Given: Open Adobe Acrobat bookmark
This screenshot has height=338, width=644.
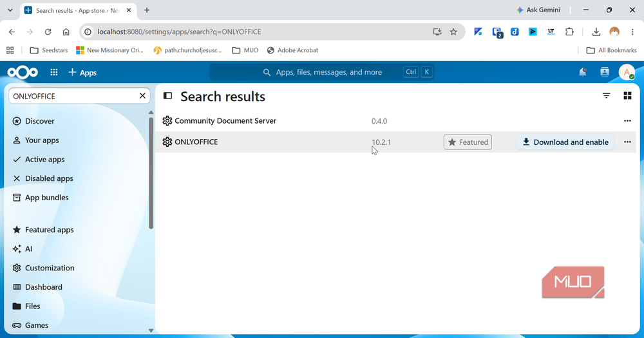Looking at the screenshot, I should [x=292, y=50].
